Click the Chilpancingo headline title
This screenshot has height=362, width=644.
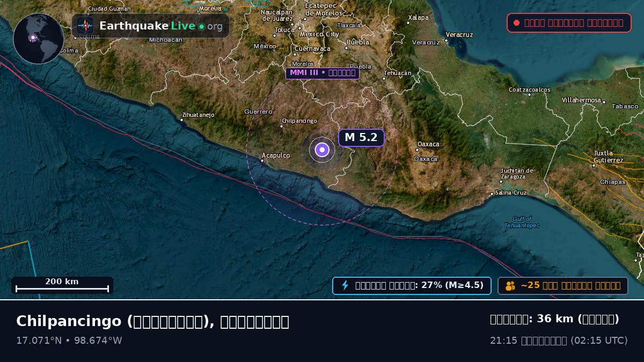pos(152,321)
